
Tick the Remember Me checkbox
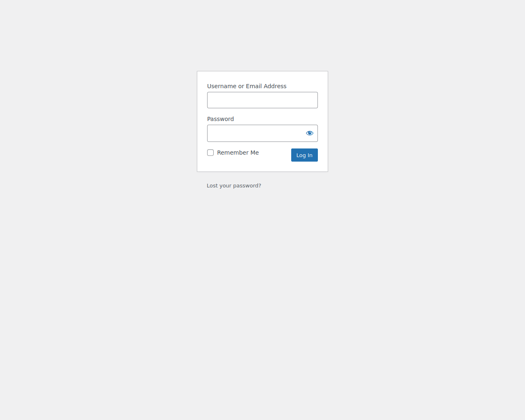tap(210, 153)
